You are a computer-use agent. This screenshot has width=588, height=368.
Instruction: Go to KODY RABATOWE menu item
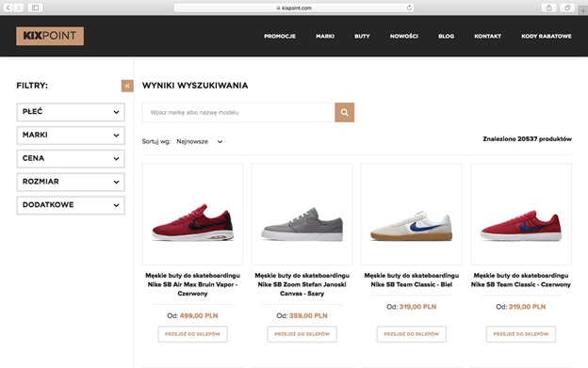(547, 37)
